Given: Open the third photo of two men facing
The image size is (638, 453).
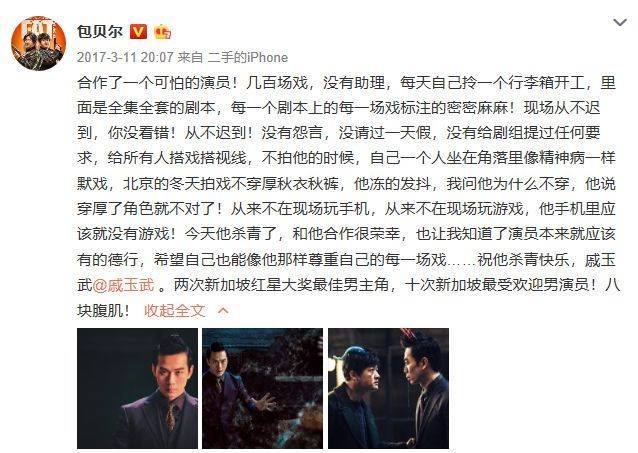Looking at the screenshot, I should click(x=389, y=388).
